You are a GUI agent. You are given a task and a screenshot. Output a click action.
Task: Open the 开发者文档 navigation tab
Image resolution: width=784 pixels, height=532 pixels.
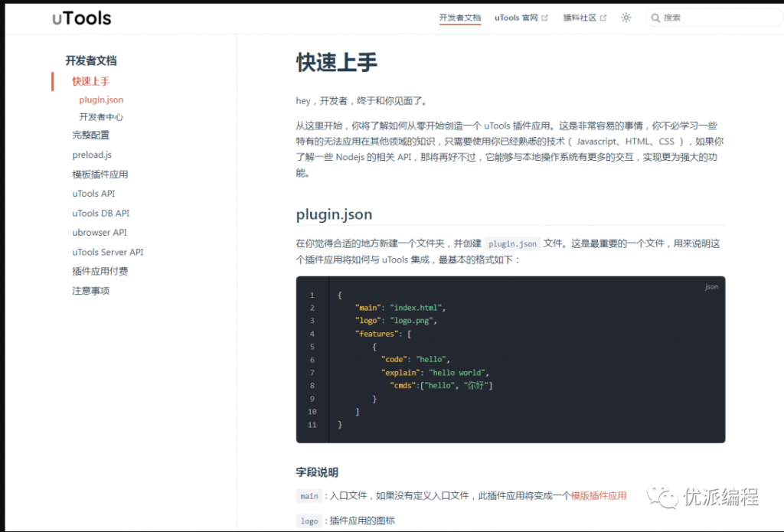(x=460, y=18)
